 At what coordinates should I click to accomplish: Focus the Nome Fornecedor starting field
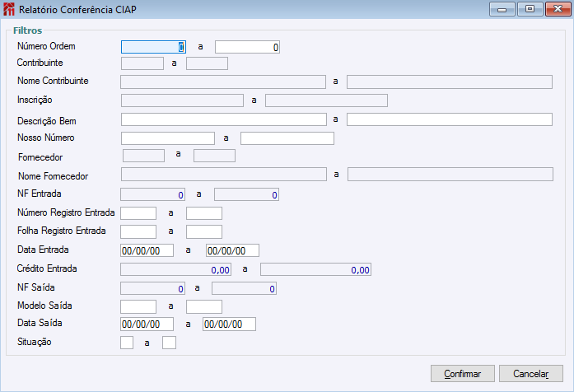pyautogui.click(x=224, y=175)
